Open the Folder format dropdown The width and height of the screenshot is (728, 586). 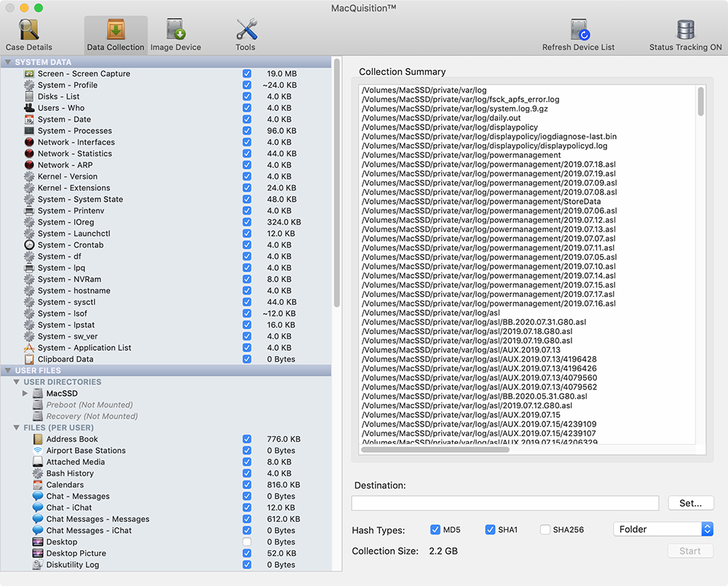663,529
